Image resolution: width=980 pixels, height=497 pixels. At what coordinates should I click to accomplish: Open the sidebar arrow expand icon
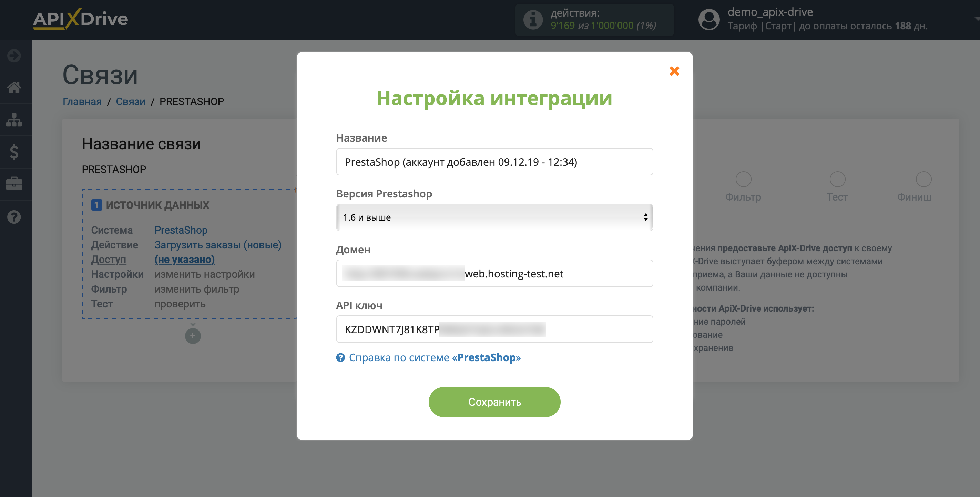(x=14, y=55)
